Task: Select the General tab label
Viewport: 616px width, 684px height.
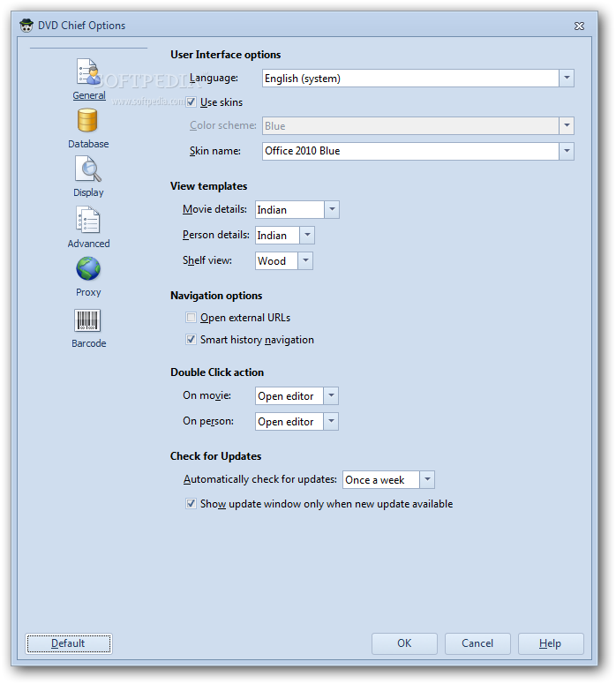Action: tap(89, 95)
